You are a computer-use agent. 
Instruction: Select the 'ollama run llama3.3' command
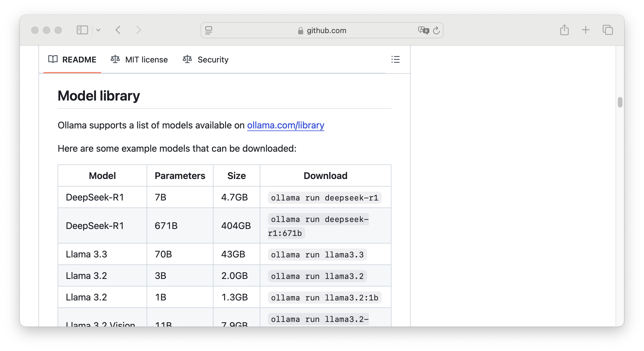[317, 255]
